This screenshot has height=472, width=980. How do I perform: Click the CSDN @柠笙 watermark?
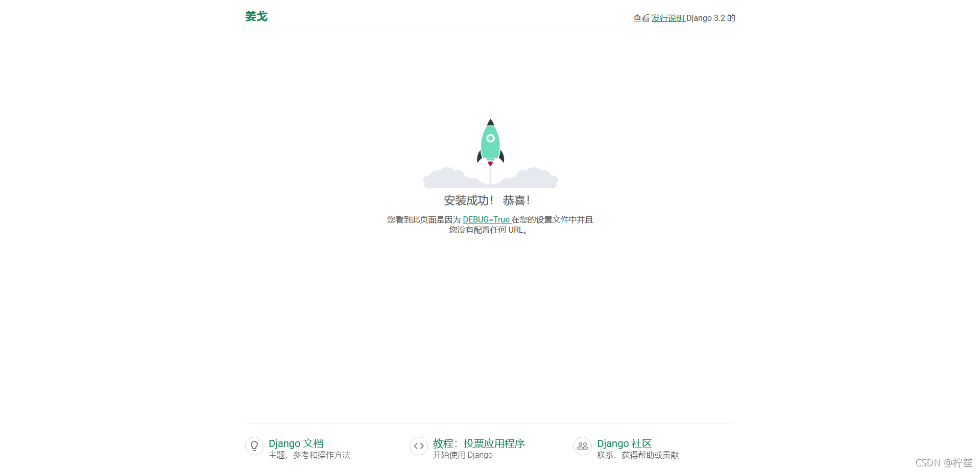(x=943, y=463)
